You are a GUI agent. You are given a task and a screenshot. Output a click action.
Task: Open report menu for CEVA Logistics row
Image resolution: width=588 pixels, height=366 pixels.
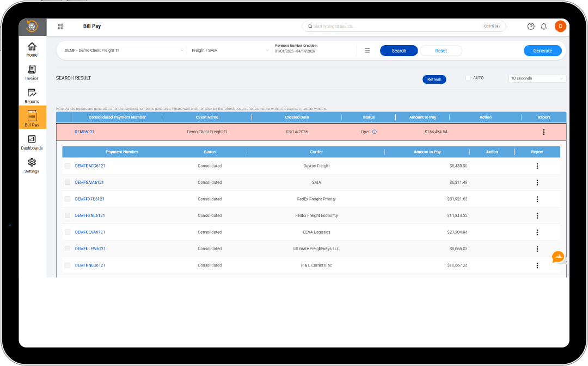point(537,232)
